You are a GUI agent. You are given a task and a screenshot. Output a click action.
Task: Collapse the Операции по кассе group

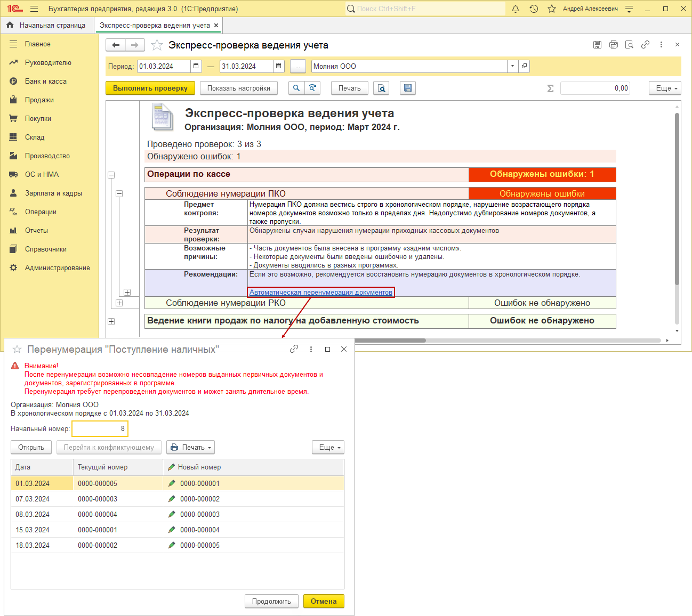[111, 175]
